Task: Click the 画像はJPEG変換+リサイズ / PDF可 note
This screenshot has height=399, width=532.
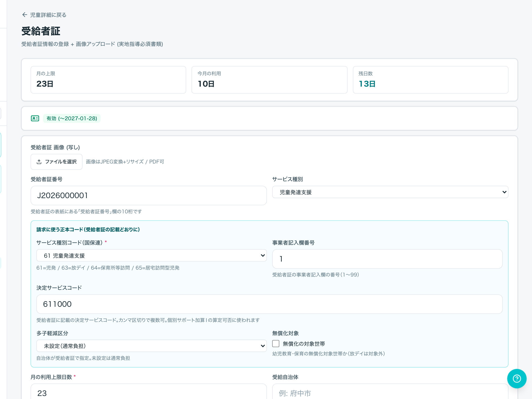Action: pyautogui.click(x=125, y=162)
